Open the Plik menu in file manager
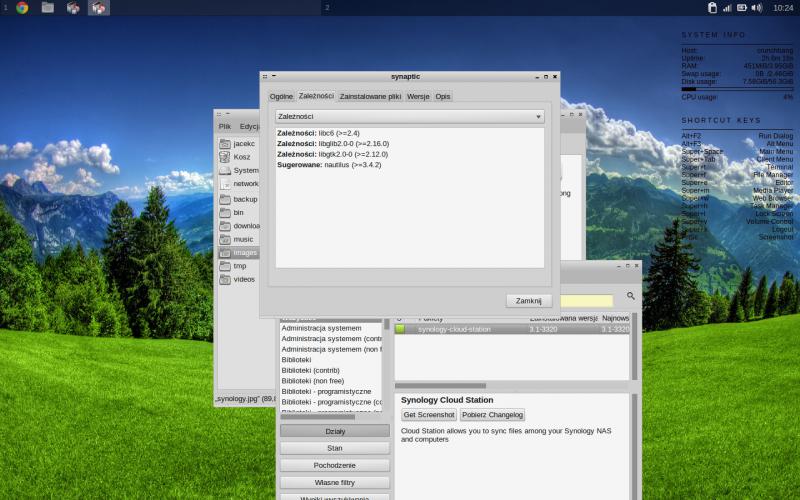Image resolution: width=800 pixels, height=500 pixels. pos(225,126)
